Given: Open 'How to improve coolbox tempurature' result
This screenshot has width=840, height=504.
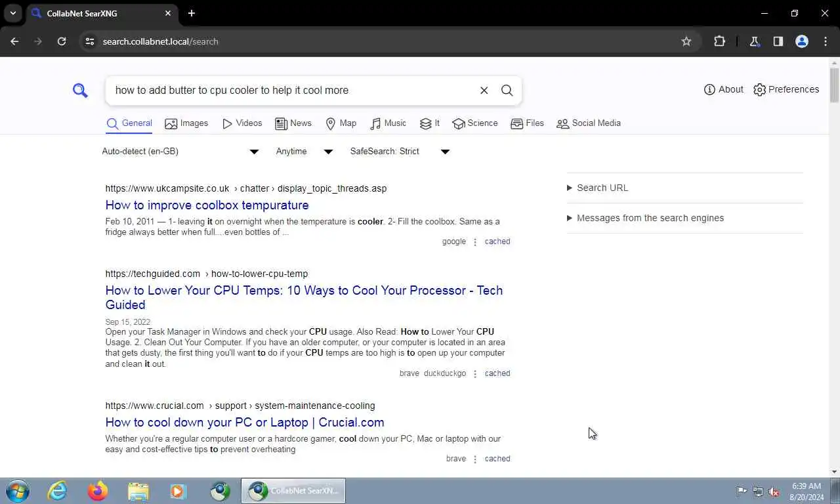Looking at the screenshot, I should pyautogui.click(x=207, y=205).
